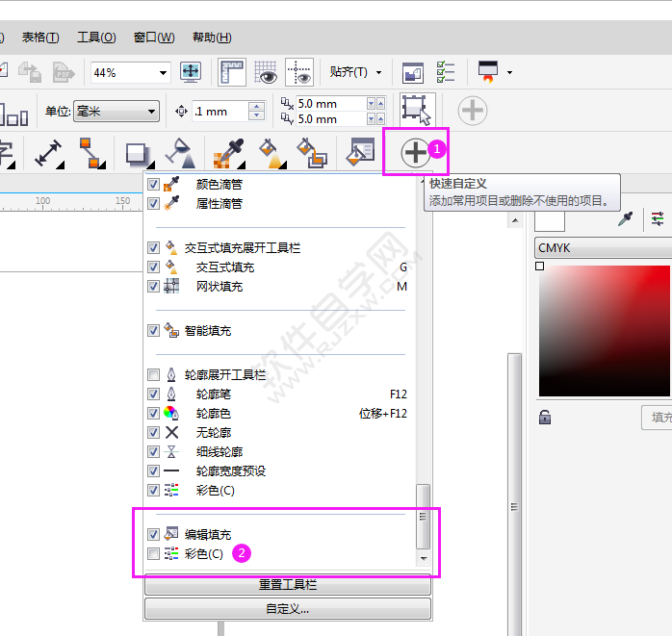Check the unchecked 彩色(C) checkbox under 编辑填充
Image resolution: width=672 pixels, height=636 pixels.
tap(153, 553)
